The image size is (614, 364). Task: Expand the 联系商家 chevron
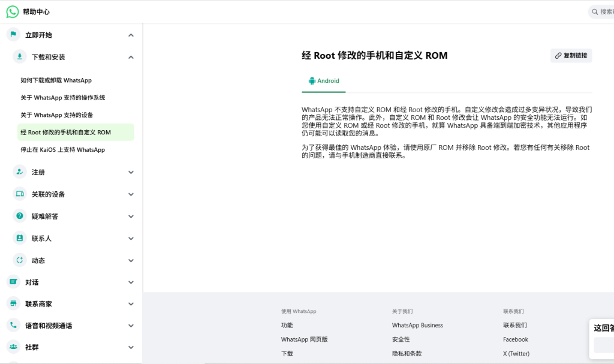coord(131,304)
